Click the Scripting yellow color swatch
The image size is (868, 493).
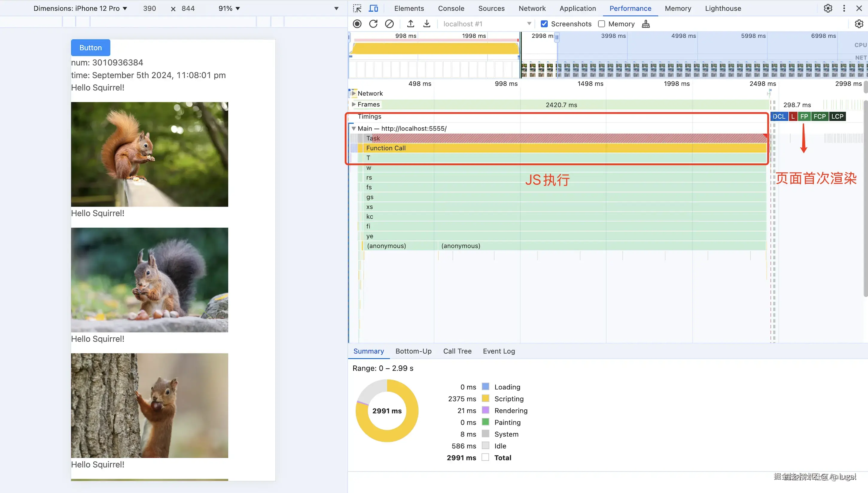(485, 399)
